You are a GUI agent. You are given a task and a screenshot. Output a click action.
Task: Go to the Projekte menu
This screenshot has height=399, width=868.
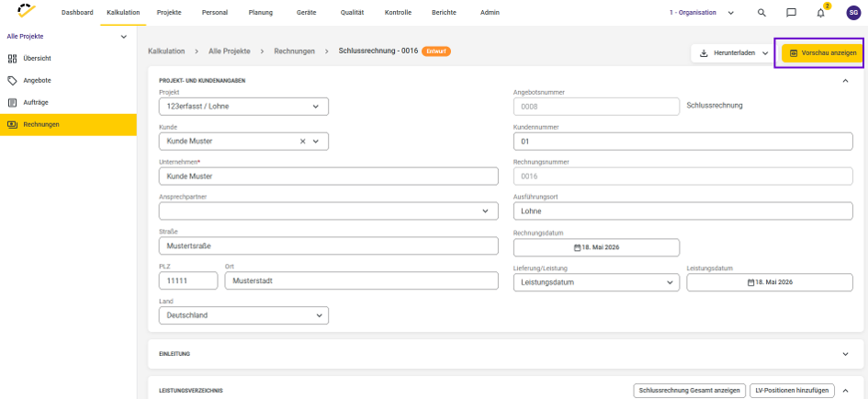[x=169, y=12]
